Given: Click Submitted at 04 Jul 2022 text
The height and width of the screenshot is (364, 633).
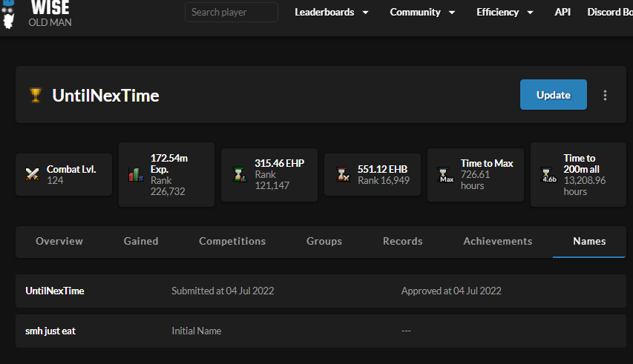Looking at the screenshot, I should 223,291.
